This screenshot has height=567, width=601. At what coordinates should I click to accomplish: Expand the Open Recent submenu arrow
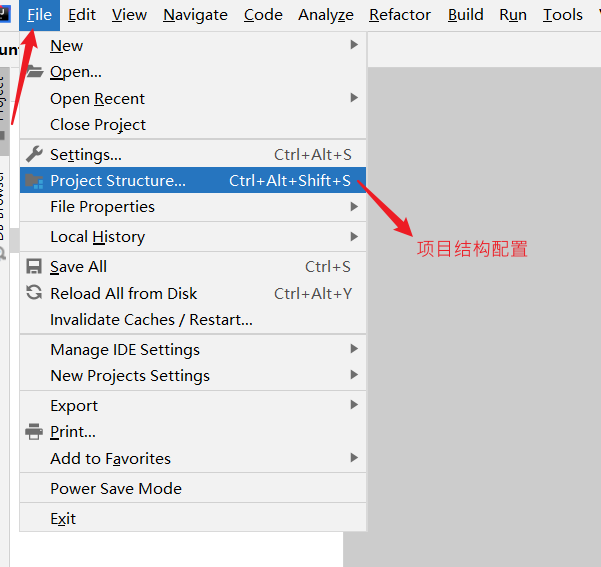(x=354, y=98)
